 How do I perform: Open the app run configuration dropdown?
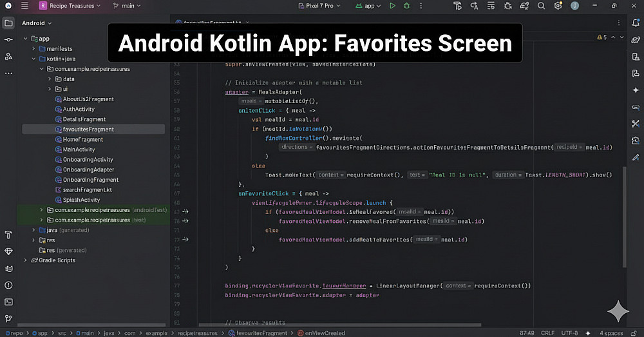(368, 6)
